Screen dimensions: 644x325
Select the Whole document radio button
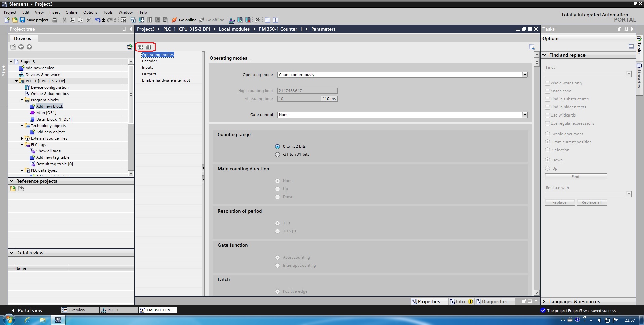click(547, 134)
